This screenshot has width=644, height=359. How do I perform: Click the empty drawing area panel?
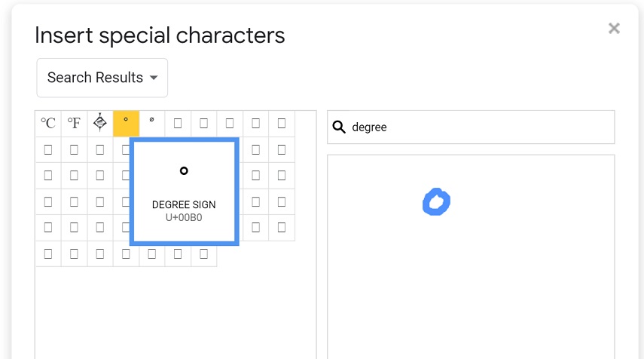471,257
